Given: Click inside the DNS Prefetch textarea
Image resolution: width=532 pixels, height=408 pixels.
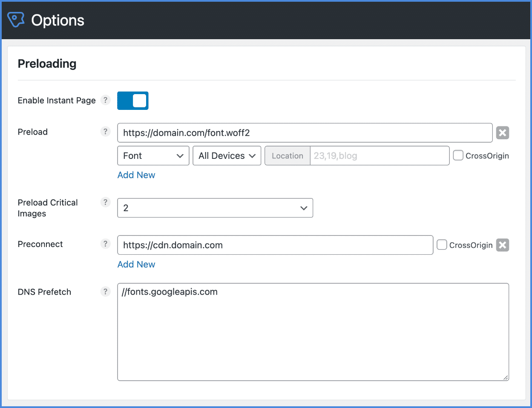Looking at the screenshot, I should [x=313, y=331].
